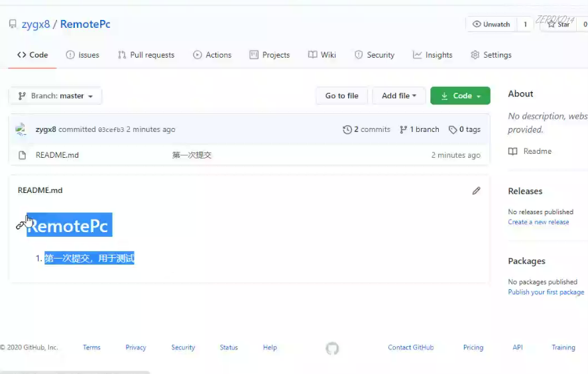588x374 pixels.
Task: Open the Actions tab
Action: [212, 55]
